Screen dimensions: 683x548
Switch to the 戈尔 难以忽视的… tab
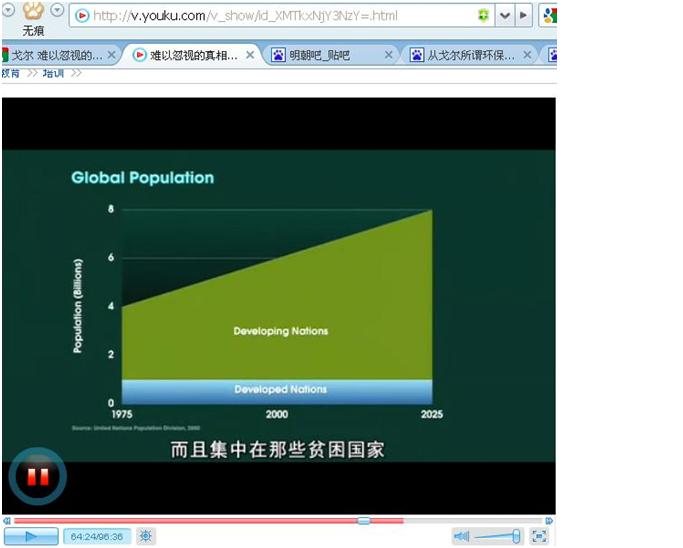pos(57,55)
